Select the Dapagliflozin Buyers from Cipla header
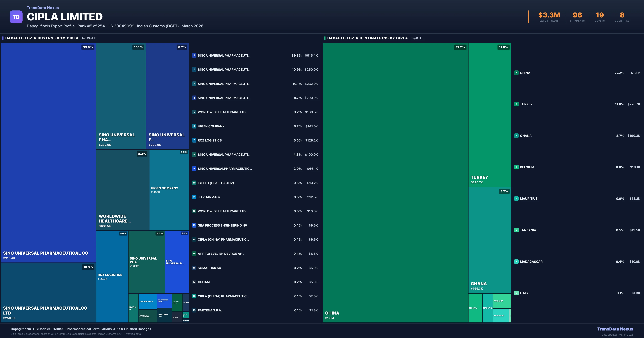644x338 pixels. click(42, 38)
